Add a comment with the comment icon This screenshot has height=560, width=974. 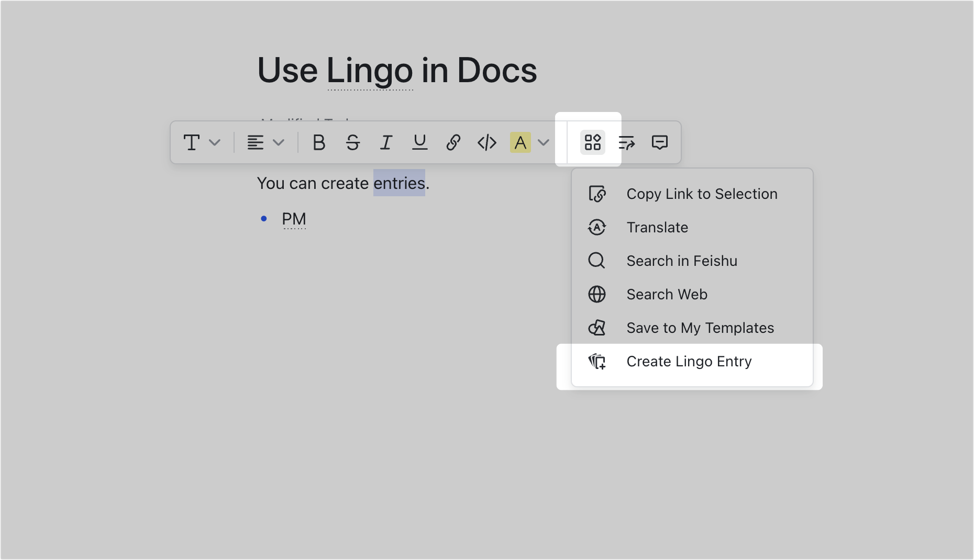(660, 142)
